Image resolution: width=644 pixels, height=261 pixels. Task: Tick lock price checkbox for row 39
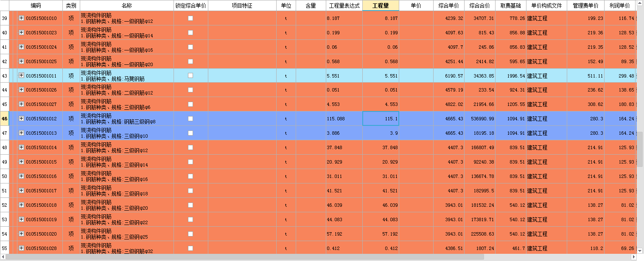(x=190, y=18)
